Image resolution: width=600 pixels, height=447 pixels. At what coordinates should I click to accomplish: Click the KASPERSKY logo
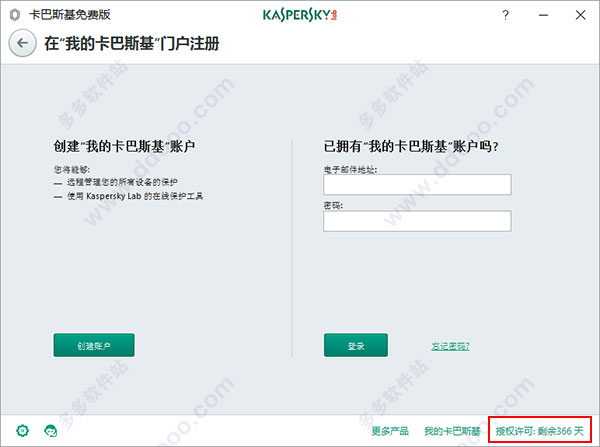[x=300, y=15]
